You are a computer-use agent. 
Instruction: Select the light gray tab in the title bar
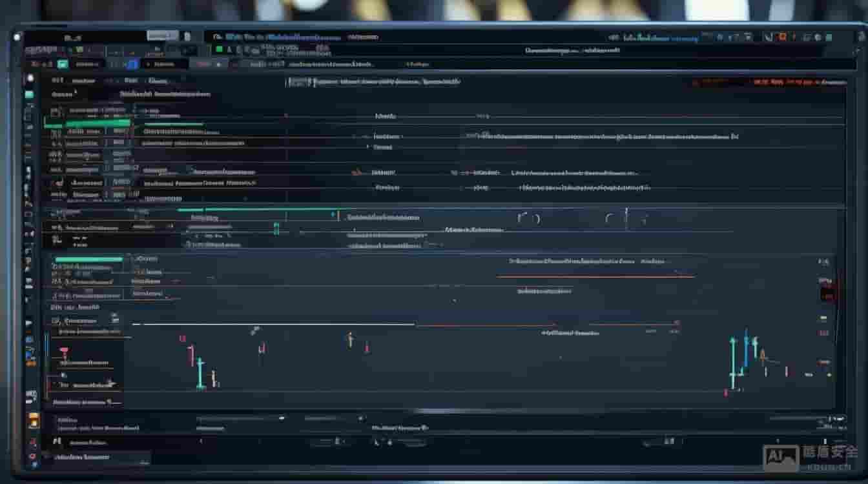(x=161, y=35)
